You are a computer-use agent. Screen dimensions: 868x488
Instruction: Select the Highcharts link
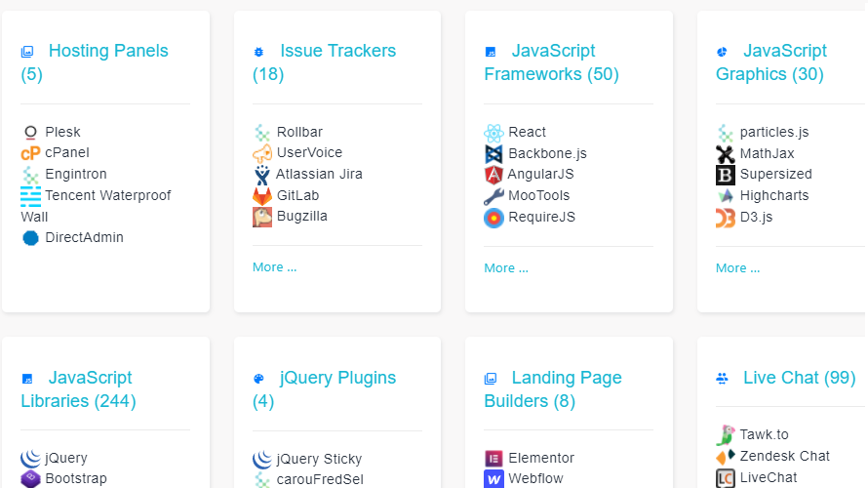[774, 195]
